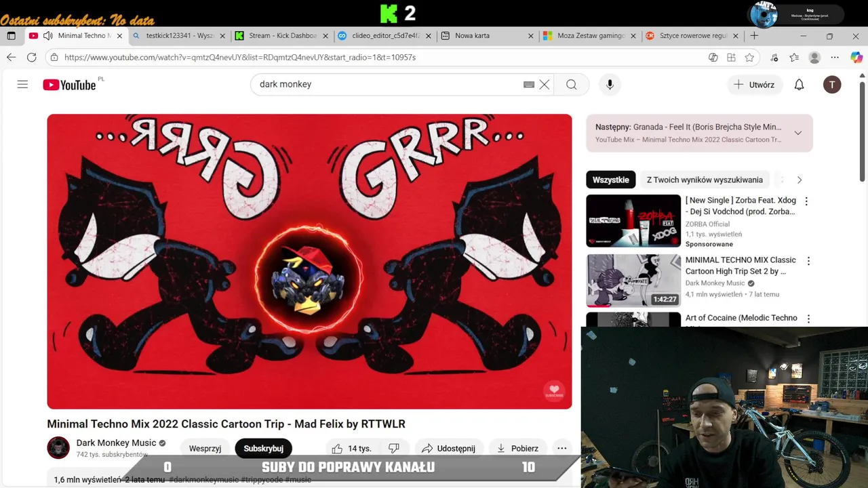The height and width of the screenshot is (488, 868).
Task: Open the Classic Cartoon High Trip Set 2 thumbnail
Action: [x=633, y=281]
